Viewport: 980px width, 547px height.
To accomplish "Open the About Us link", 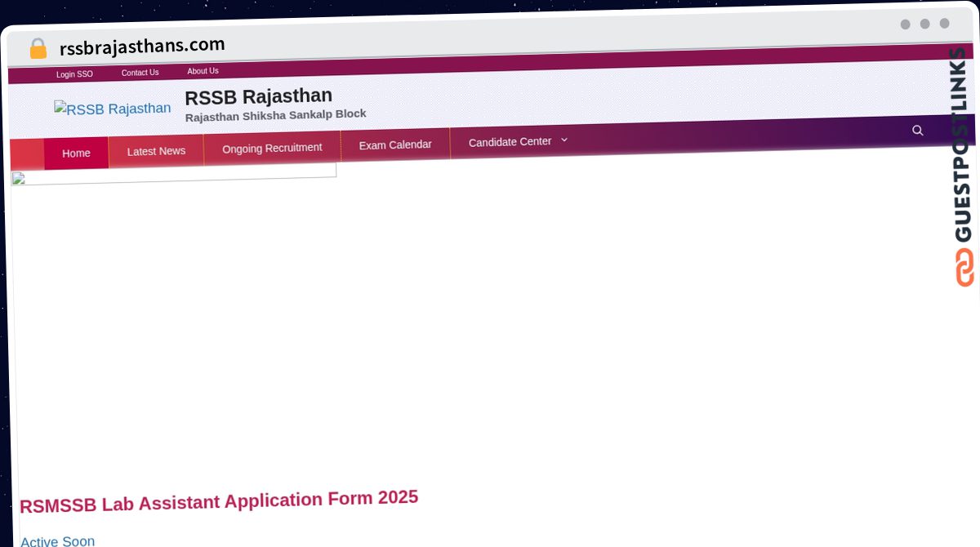I will (203, 71).
